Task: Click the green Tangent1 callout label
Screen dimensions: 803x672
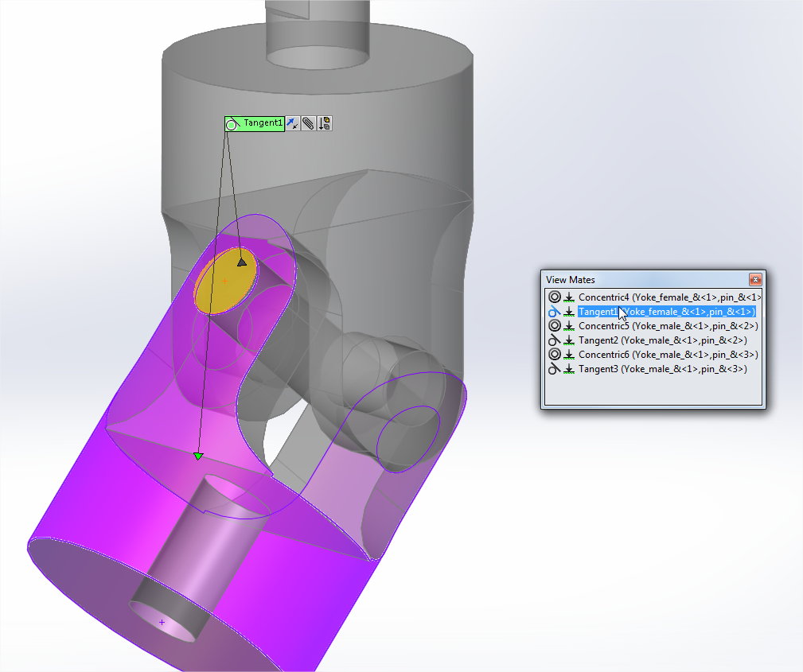Action: click(x=255, y=123)
